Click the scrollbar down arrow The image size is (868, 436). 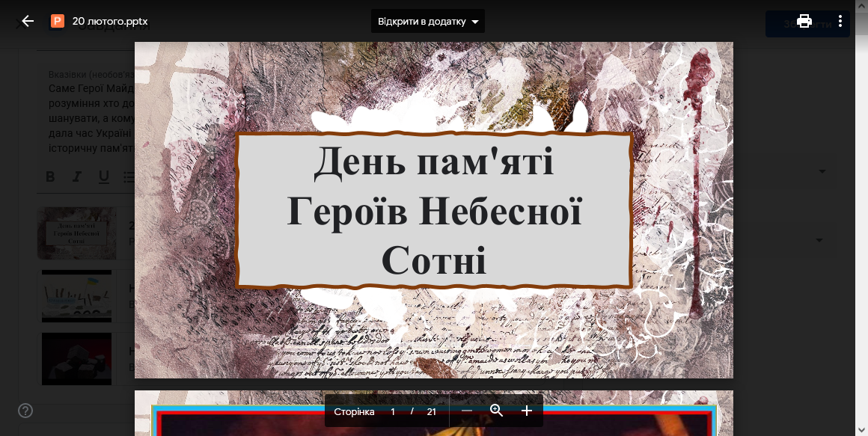coord(863,430)
